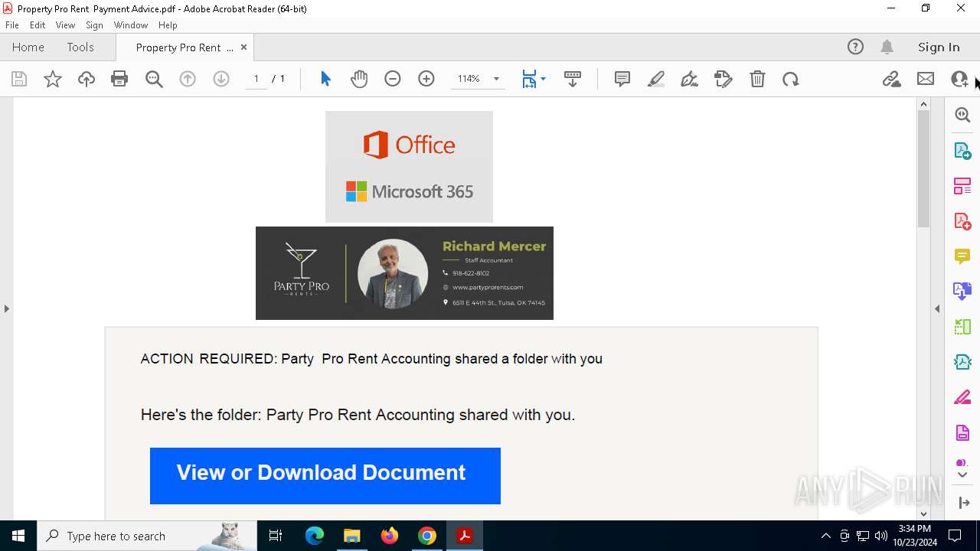Rotate the page clockwise
This screenshot has height=551, width=980.
click(x=791, y=79)
